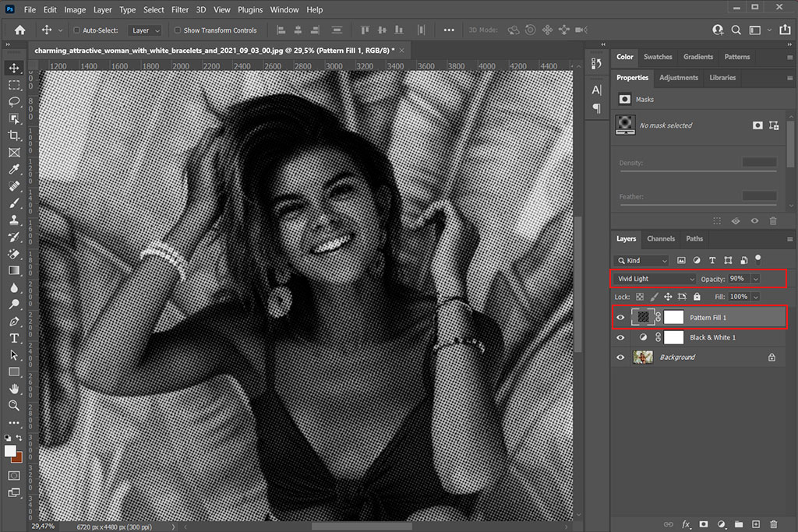The height and width of the screenshot is (532, 798).
Task: Open Color panel flyout menu
Action: click(790, 58)
